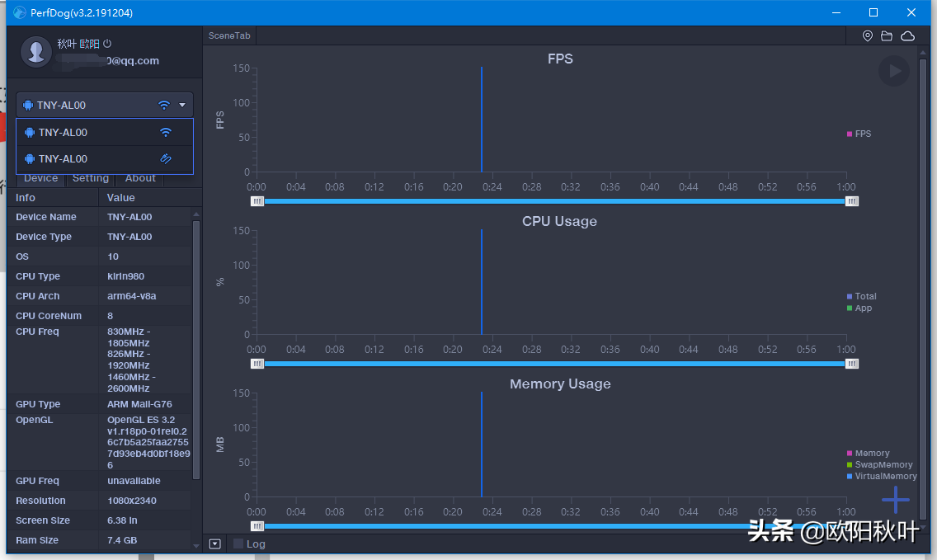Enable the Log checkbox
The image size is (937, 560).
[238, 544]
